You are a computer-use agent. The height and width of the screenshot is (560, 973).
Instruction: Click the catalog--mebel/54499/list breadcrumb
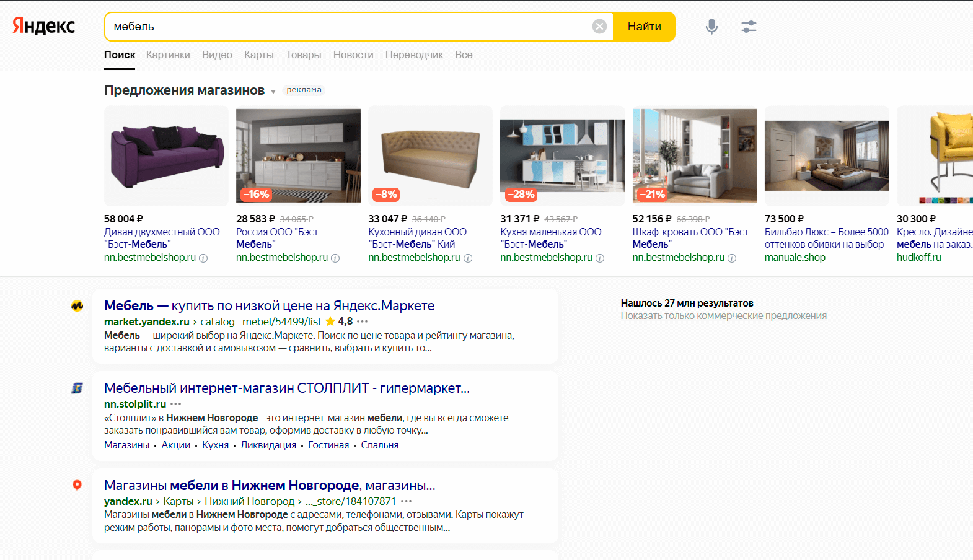click(x=261, y=322)
